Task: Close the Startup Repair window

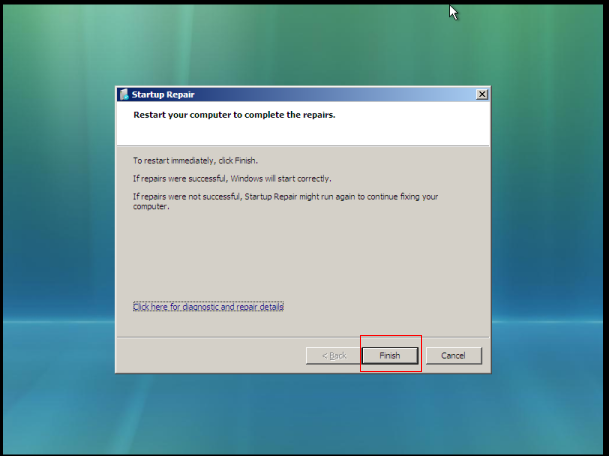Action: click(482, 94)
